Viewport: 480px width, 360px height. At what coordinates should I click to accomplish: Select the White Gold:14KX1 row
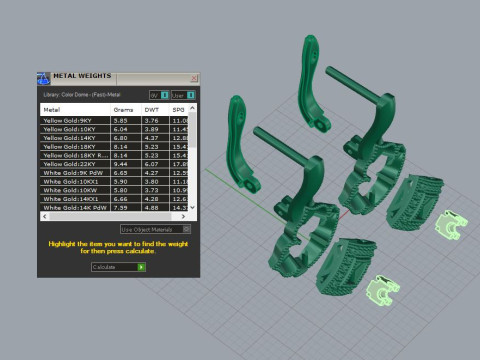pyautogui.click(x=114, y=199)
